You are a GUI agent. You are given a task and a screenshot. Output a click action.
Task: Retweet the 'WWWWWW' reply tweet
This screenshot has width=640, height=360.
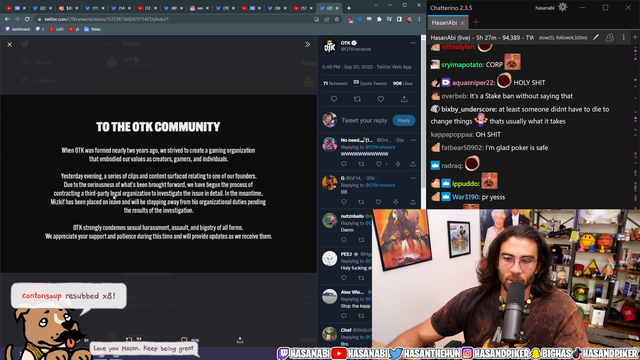pos(361,164)
